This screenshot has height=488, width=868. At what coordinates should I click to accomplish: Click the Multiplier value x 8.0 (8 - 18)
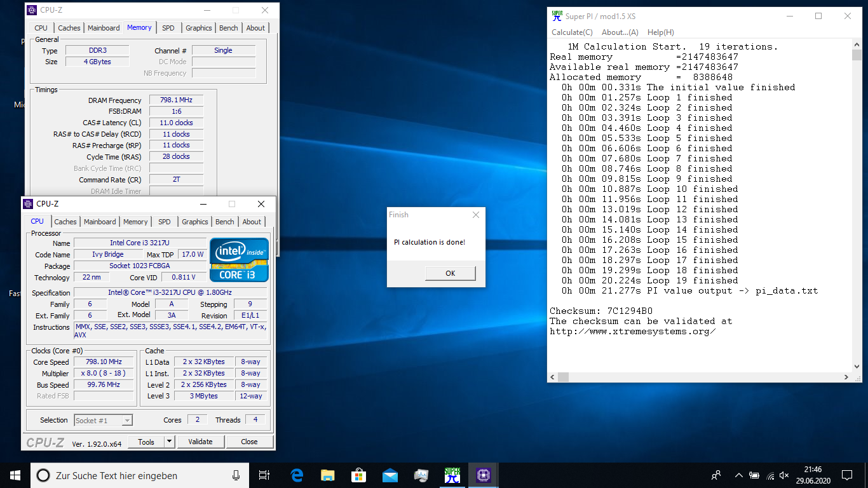(104, 373)
